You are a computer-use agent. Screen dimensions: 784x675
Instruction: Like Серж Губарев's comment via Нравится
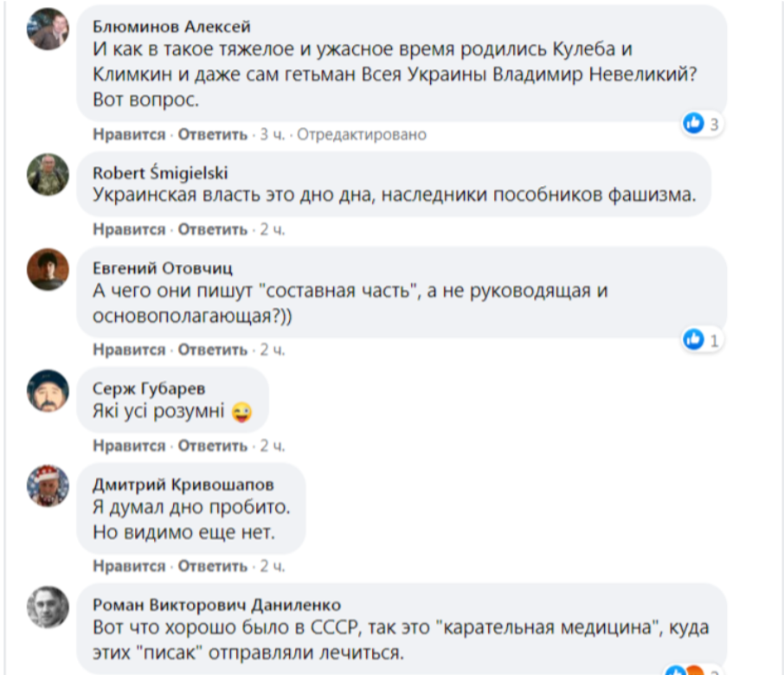pos(129,446)
